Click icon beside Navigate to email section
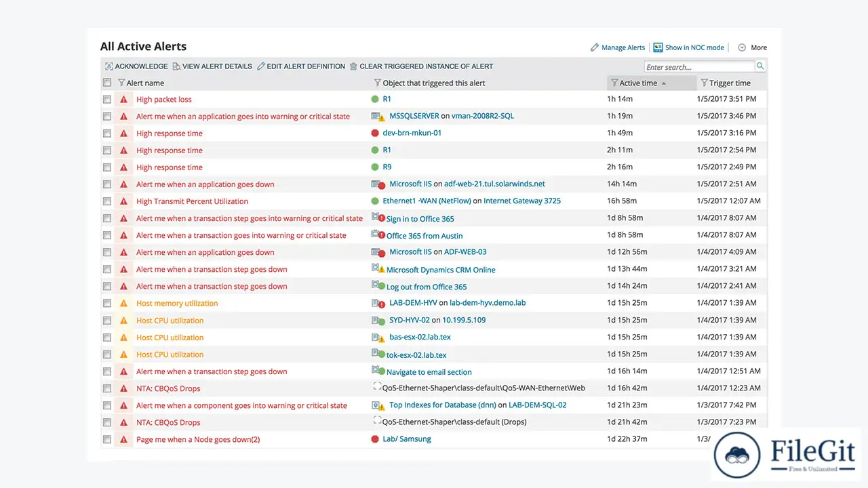Viewport: 868px width, 488px height. pos(378,371)
